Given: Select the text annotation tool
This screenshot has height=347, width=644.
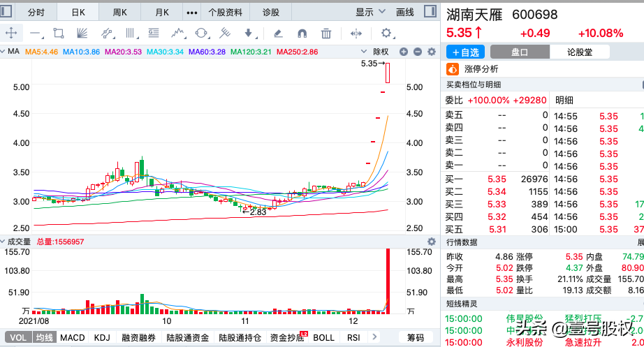Looking at the screenshot, I should (x=154, y=34).
